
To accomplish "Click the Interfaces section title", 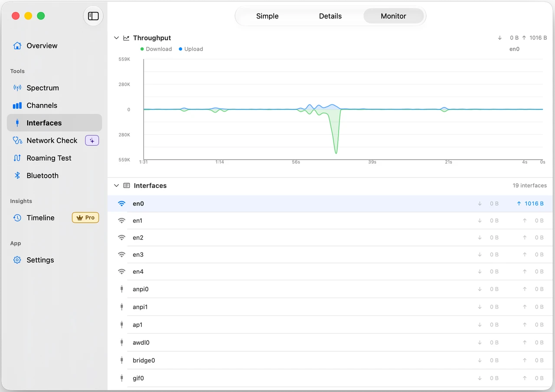I will (150, 185).
